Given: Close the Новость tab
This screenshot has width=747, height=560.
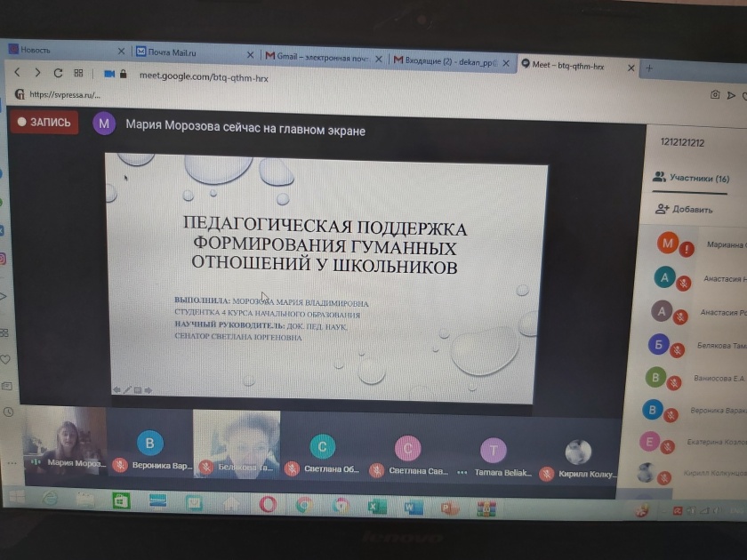Looking at the screenshot, I should 121,51.
